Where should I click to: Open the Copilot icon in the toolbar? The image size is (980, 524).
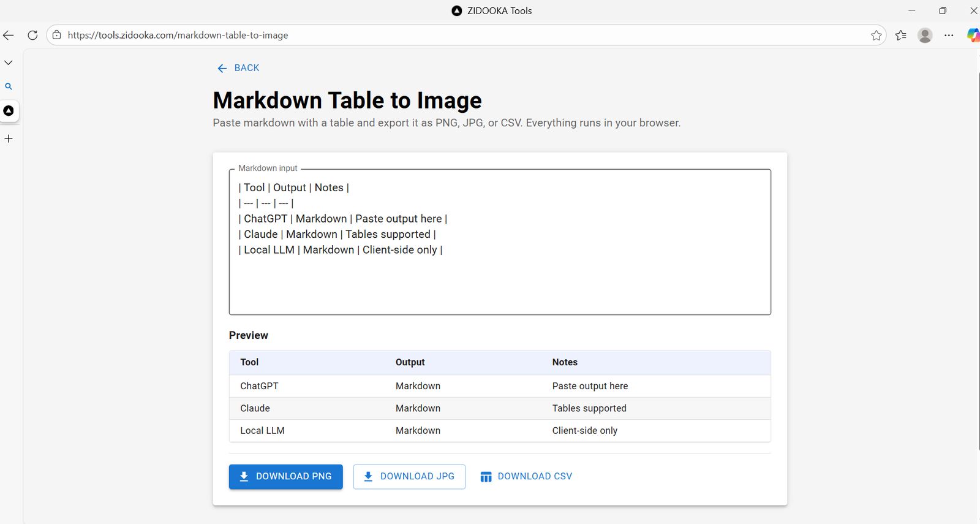tap(973, 36)
